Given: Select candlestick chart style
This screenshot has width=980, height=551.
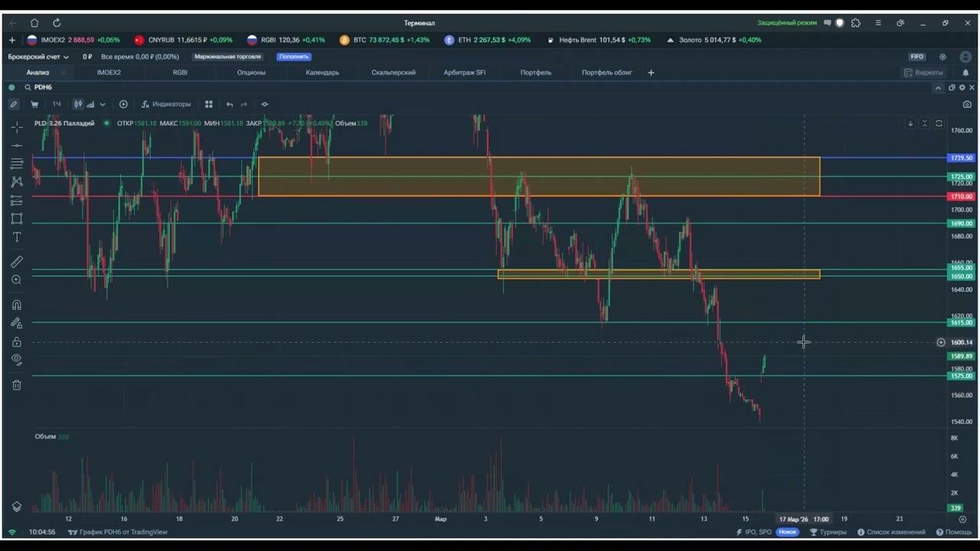Looking at the screenshot, I should click(x=77, y=104).
